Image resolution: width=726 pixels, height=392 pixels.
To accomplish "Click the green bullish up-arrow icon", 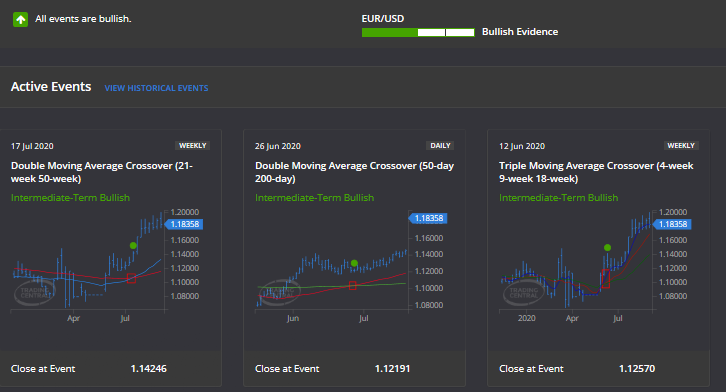I will point(20,19).
